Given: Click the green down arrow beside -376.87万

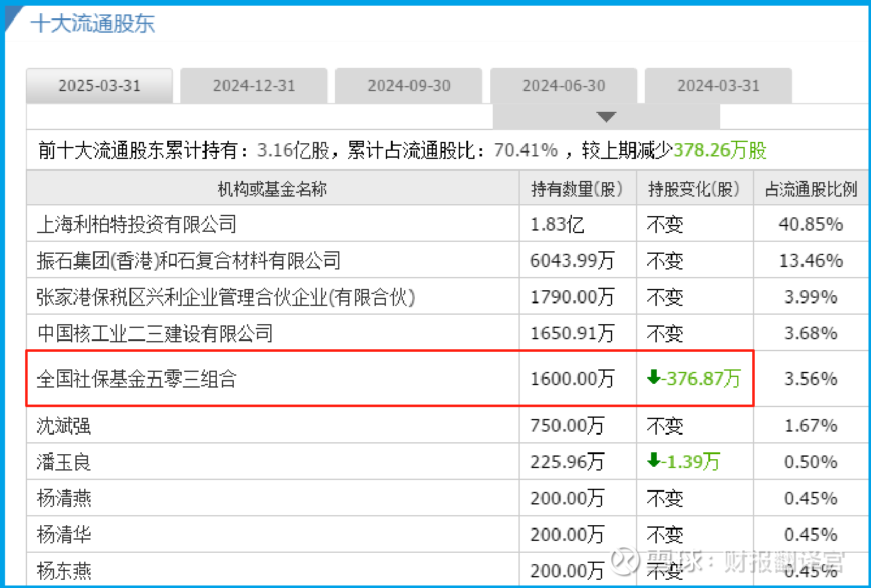Looking at the screenshot, I should pos(654,377).
